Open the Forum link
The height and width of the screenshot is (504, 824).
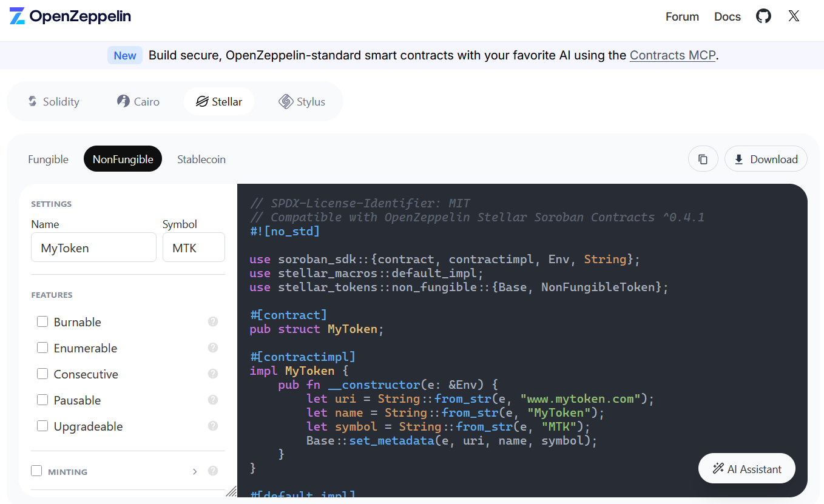click(x=682, y=16)
